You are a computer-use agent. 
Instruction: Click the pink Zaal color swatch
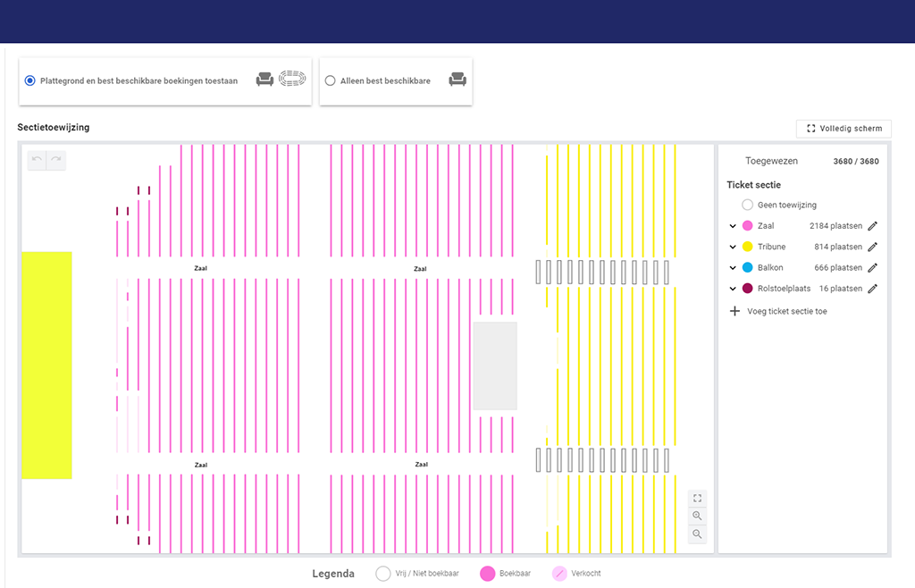tap(748, 226)
